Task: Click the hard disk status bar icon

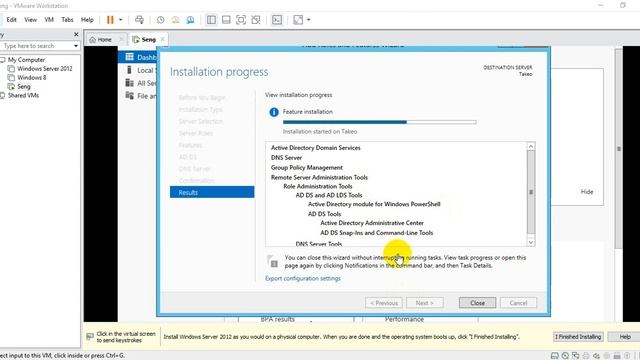Action: (555, 356)
